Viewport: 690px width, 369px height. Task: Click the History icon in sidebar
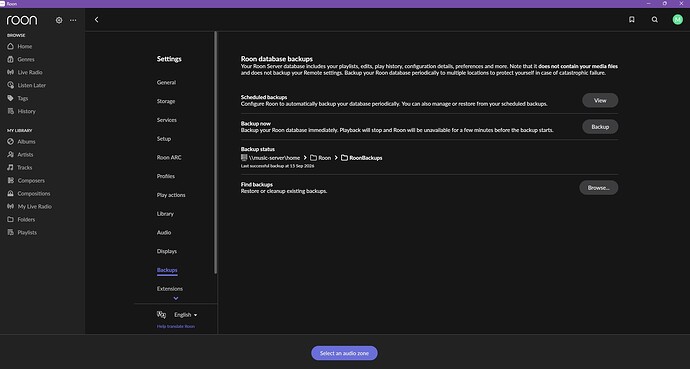coord(11,111)
